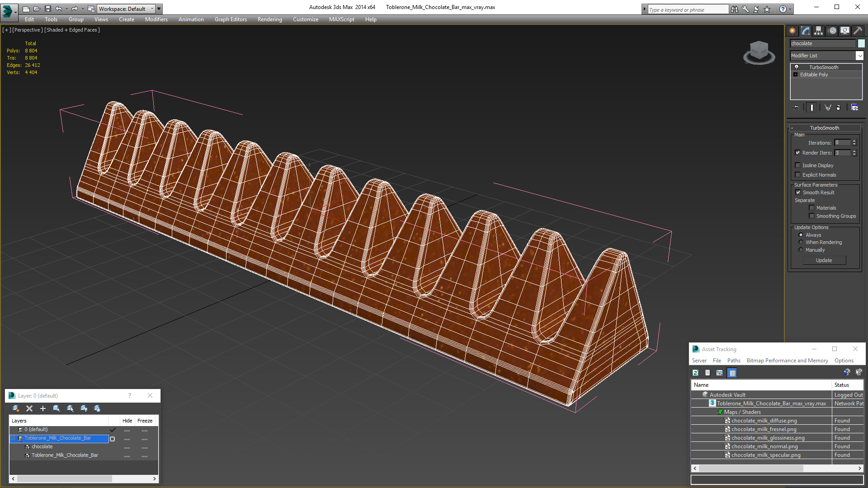Click Status Log icon in Asset Tracking

pyautogui.click(x=708, y=373)
